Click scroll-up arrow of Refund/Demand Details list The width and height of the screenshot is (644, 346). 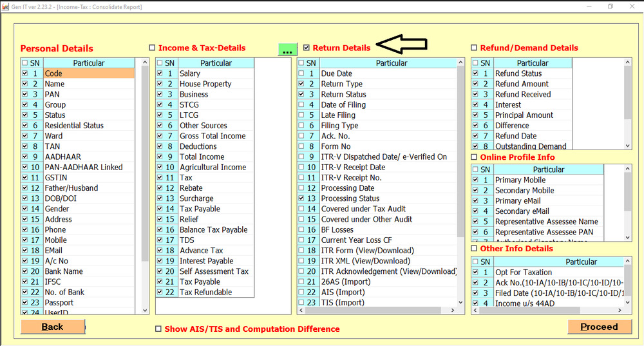tap(628, 63)
